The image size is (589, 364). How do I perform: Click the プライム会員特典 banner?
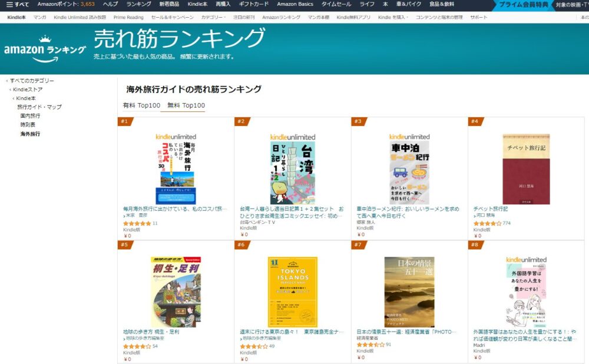coord(524,5)
